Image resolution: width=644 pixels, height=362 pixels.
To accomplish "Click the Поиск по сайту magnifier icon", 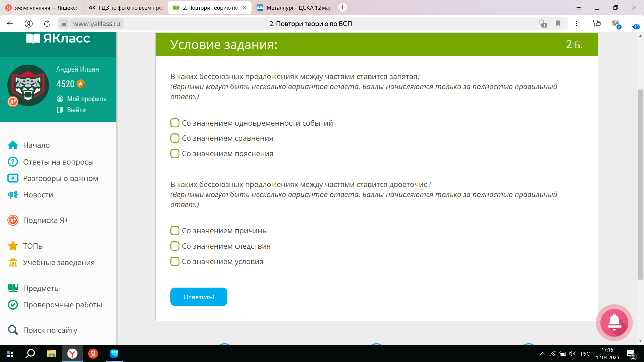I will 13,330.
